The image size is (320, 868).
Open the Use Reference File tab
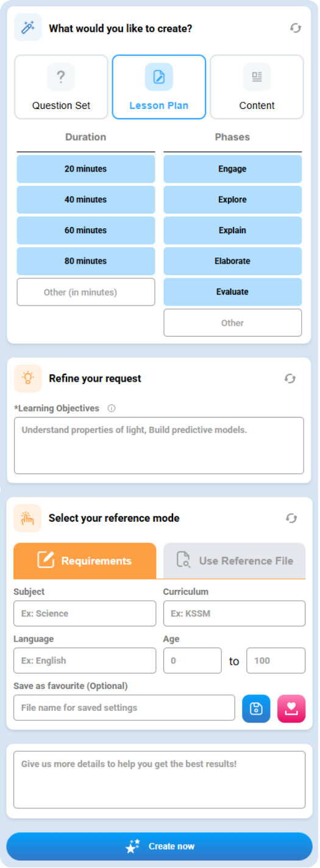[x=235, y=561]
